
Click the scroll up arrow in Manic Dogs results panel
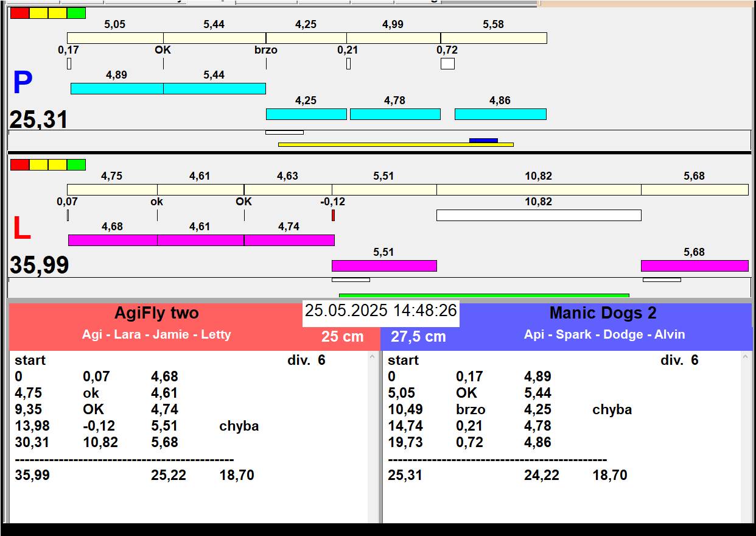tap(746, 358)
